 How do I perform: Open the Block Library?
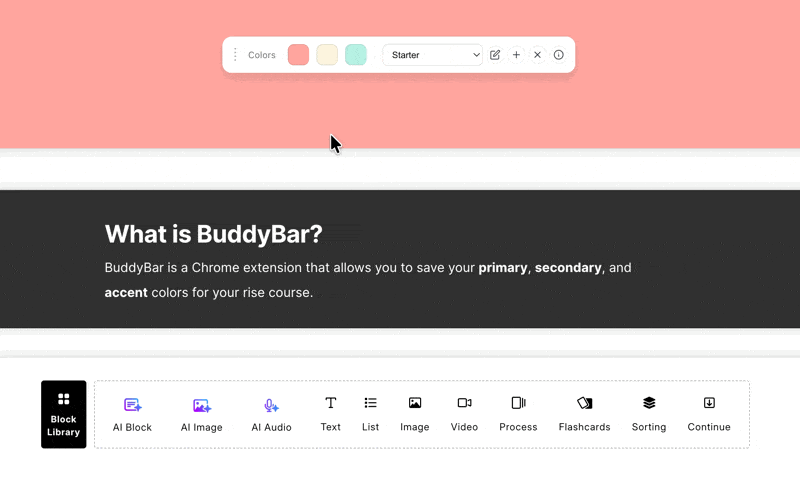(x=64, y=414)
